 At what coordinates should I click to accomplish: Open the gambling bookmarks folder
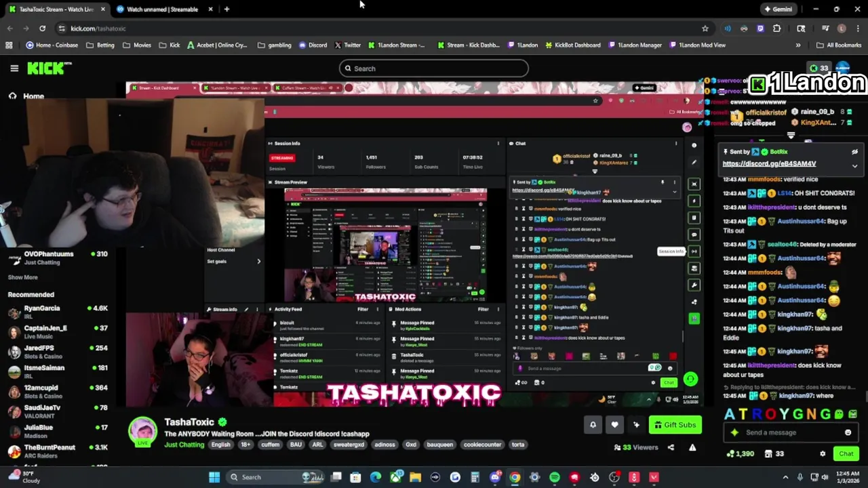pos(274,45)
